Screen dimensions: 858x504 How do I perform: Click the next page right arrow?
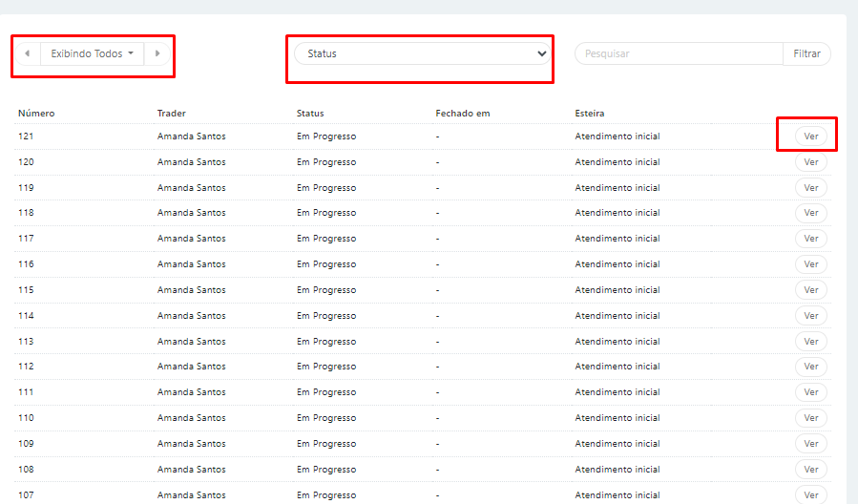pos(157,53)
